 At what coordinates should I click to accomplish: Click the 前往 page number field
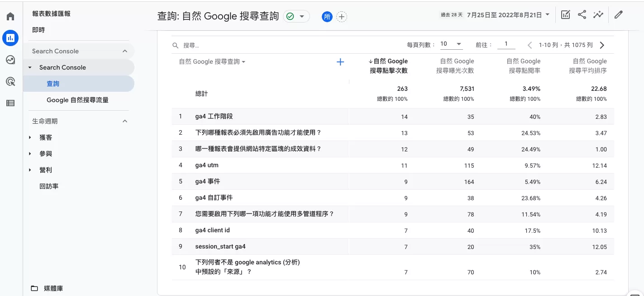click(506, 44)
